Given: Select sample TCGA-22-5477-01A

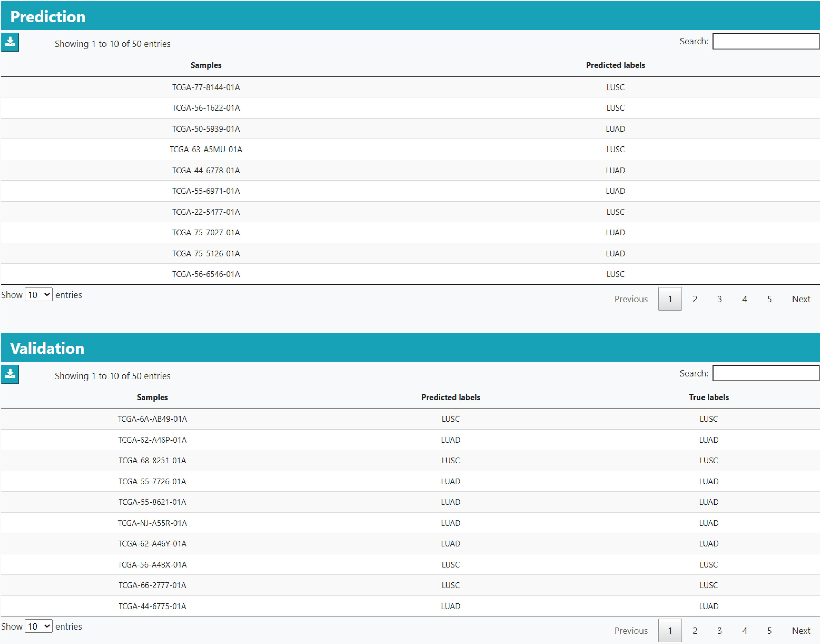Looking at the screenshot, I should pyautogui.click(x=206, y=212).
